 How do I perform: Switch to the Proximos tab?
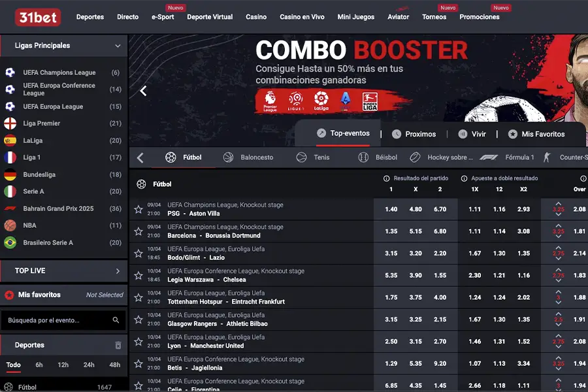click(414, 135)
